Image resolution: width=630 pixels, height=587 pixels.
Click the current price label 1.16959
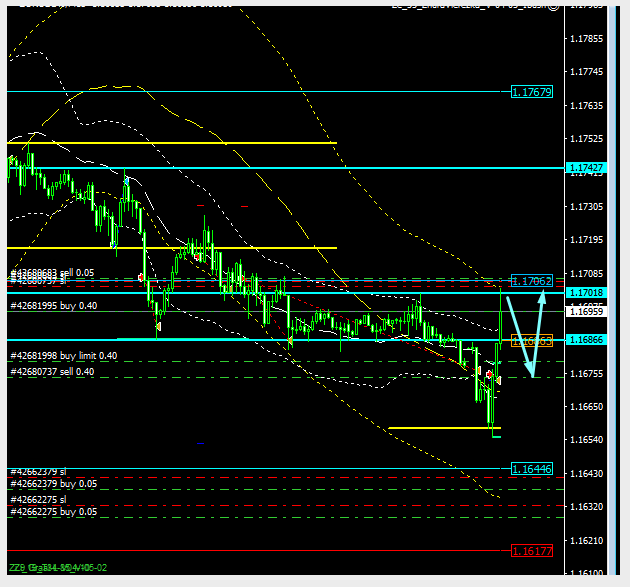pos(586,311)
